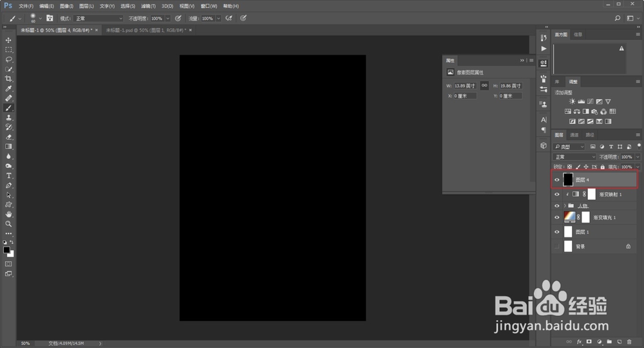Select the Hand tool
Viewport: 644px width, 348px height.
tap(8, 214)
